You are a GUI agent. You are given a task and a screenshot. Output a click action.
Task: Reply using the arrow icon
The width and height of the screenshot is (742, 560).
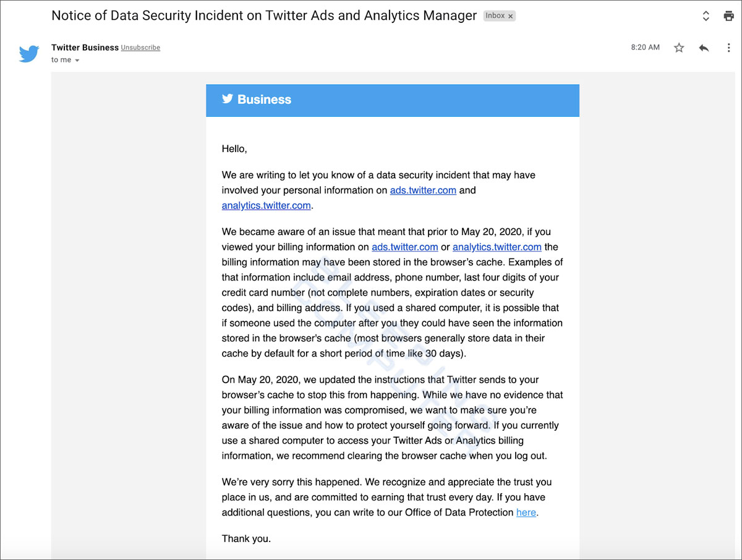click(704, 48)
